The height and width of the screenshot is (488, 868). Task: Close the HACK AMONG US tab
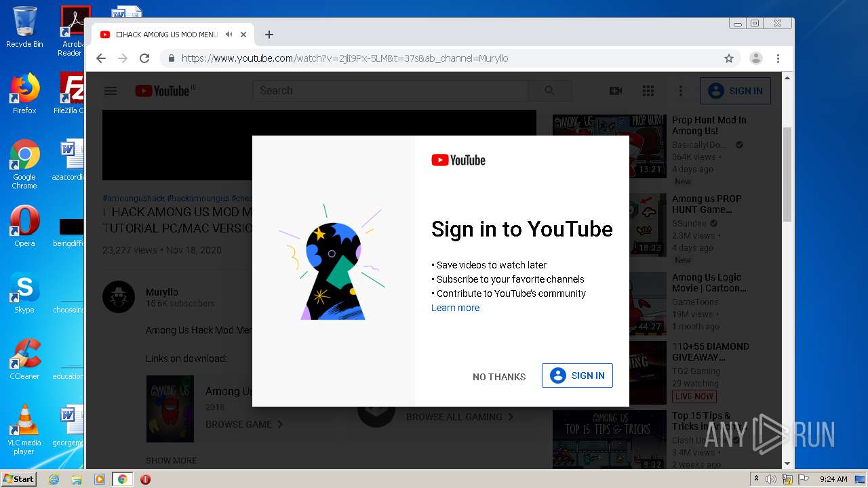pyautogui.click(x=243, y=35)
